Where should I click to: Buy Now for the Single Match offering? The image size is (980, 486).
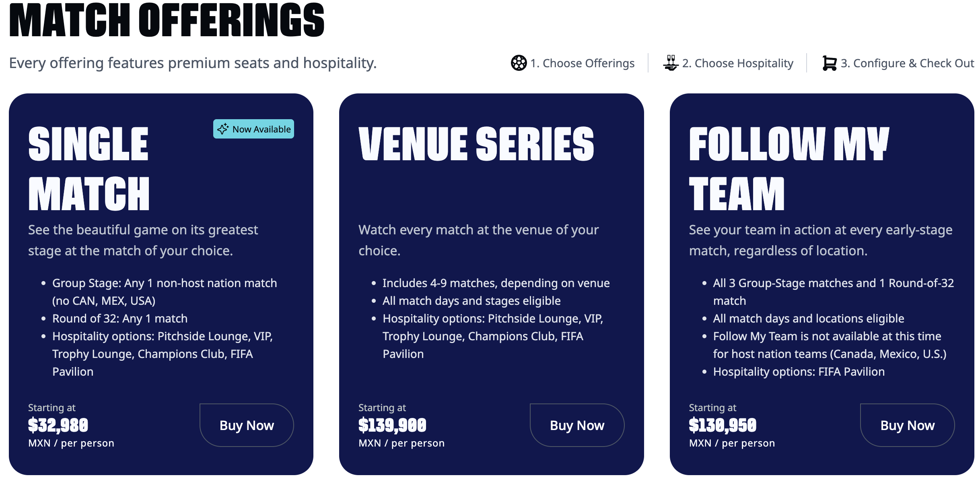[247, 425]
